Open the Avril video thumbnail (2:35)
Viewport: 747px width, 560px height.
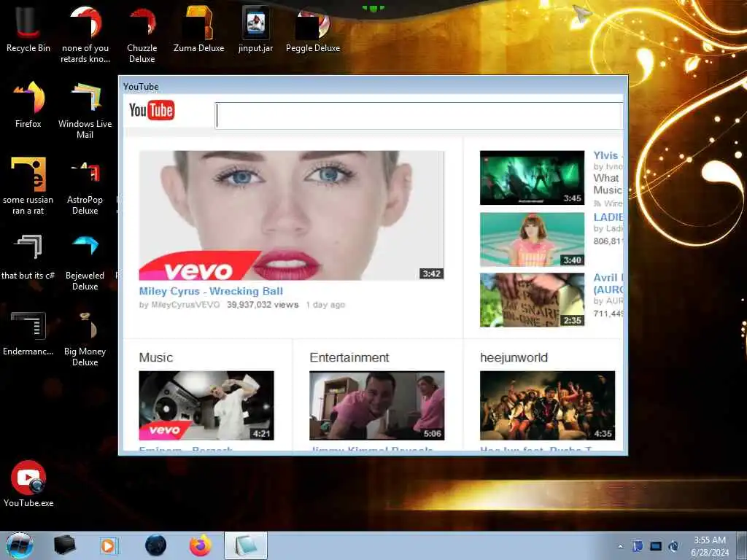pos(532,300)
